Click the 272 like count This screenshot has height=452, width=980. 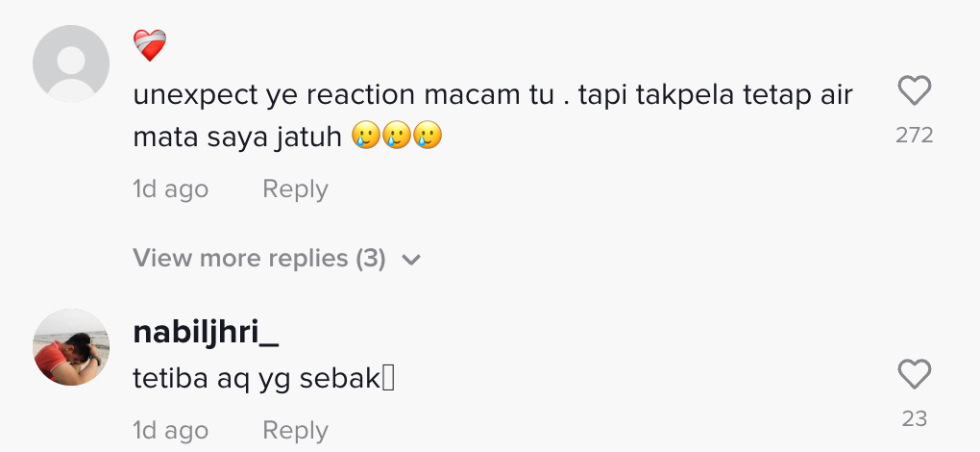(x=914, y=136)
